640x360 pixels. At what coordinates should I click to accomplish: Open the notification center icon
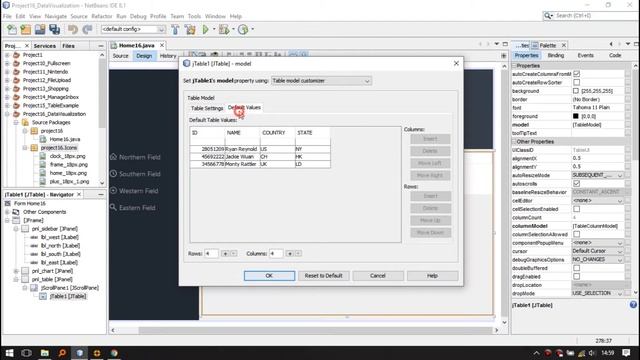(626, 353)
